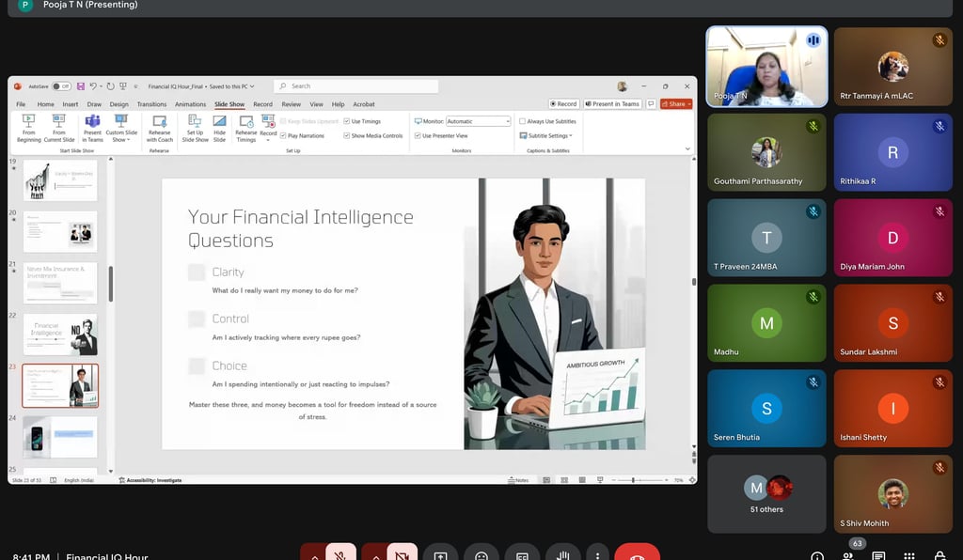Uncheck Use Timings checkbox
This screenshot has width=963, height=560.
(x=346, y=121)
